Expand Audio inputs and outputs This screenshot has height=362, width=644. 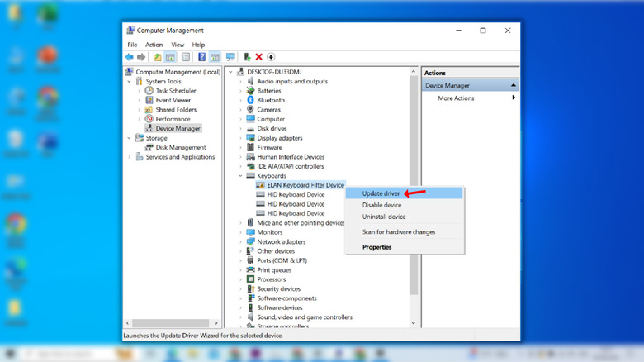[x=241, y=82]
